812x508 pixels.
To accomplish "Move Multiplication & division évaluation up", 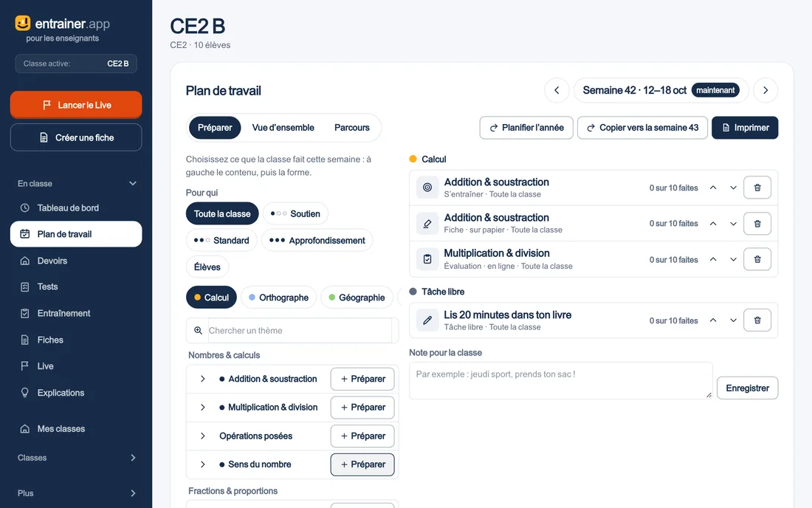I will pos(713,259).
